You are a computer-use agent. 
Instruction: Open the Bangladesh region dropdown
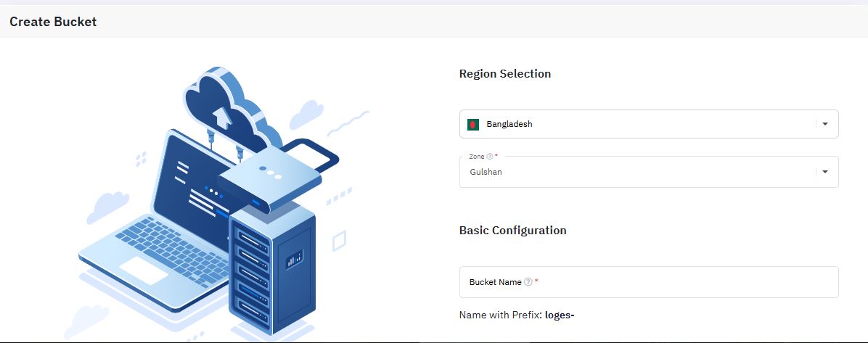(x=649, y=124)
